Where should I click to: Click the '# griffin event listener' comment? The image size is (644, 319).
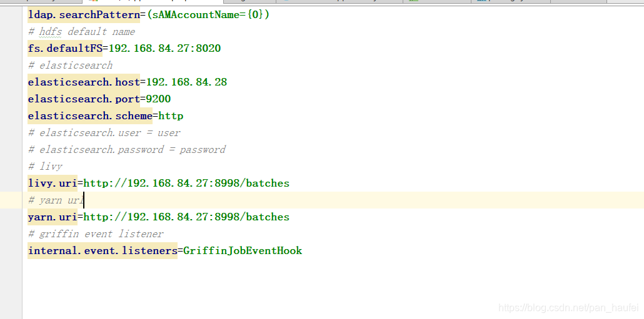coord(96,233)
